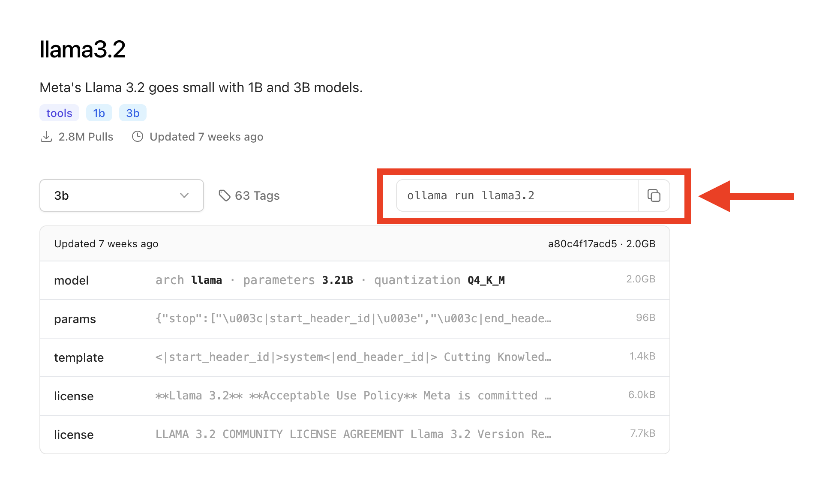
Task: Click the parameters 3.21B value
Action: [338, 280]
